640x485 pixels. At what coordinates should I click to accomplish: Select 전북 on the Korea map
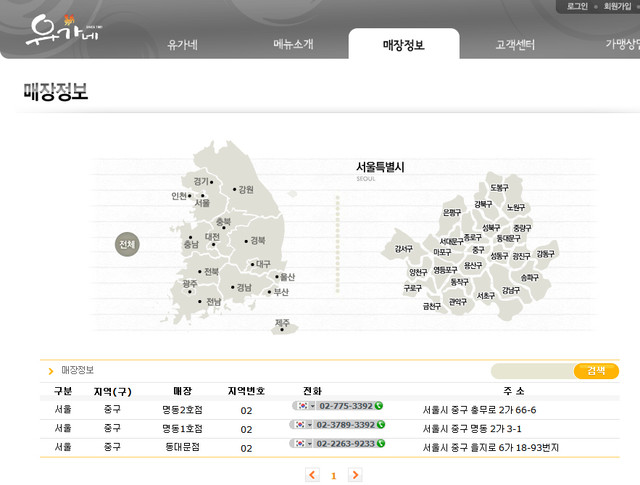tap(208, 271)
